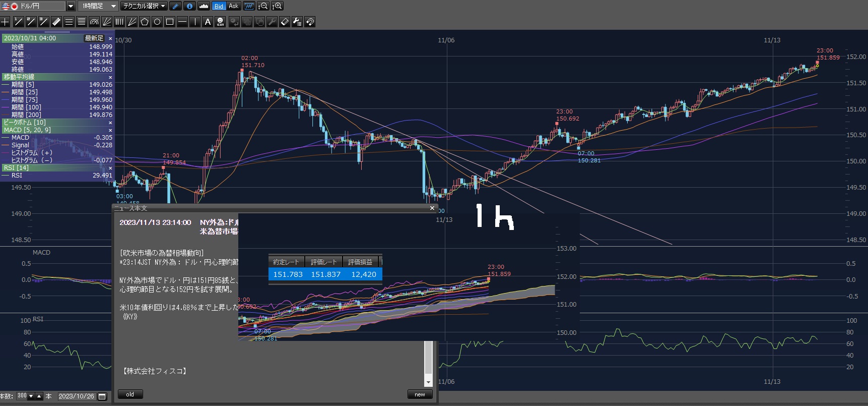Zoom in the chart vertically
The width and height of the screenshot is (868, 406).
(x=277, y=6)
